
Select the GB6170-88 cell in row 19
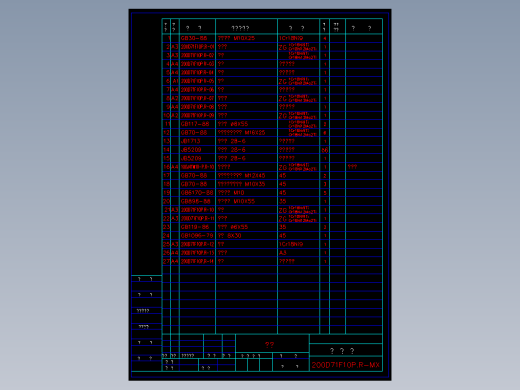(x=197, y=193)
